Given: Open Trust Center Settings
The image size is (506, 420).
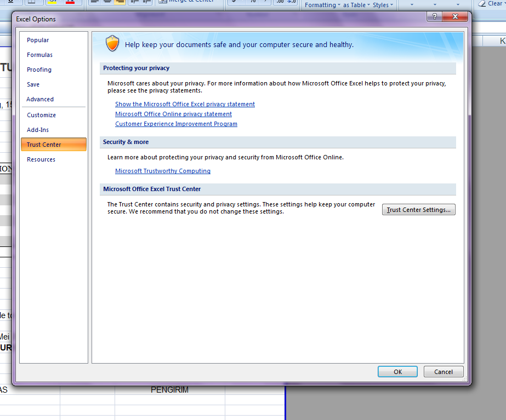Looking at the screenshot, I should [x=418, y=210].
